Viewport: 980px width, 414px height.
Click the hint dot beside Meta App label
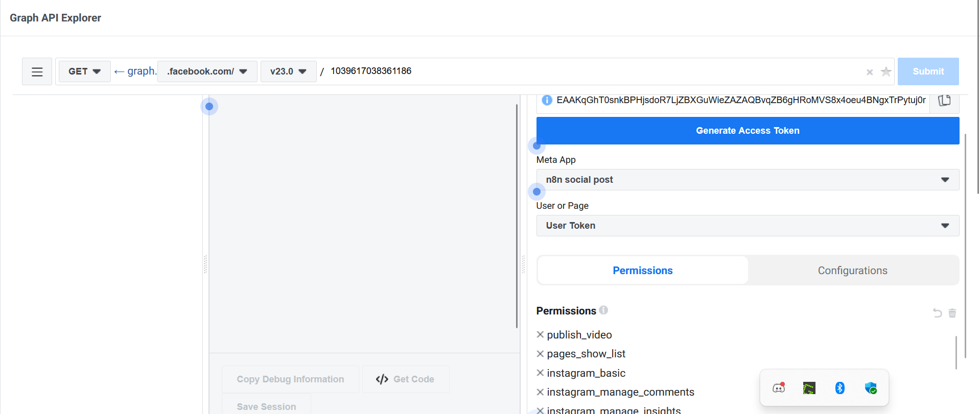[x=536, y=146]
